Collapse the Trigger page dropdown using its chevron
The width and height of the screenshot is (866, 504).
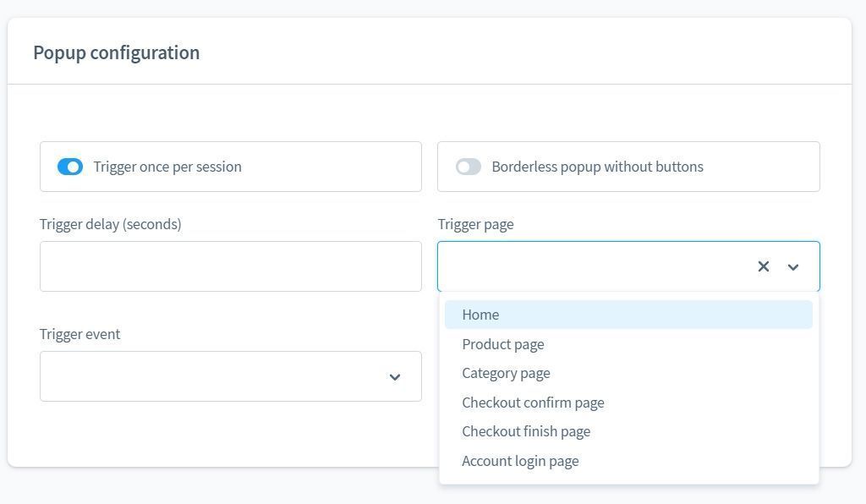(793, 267)
